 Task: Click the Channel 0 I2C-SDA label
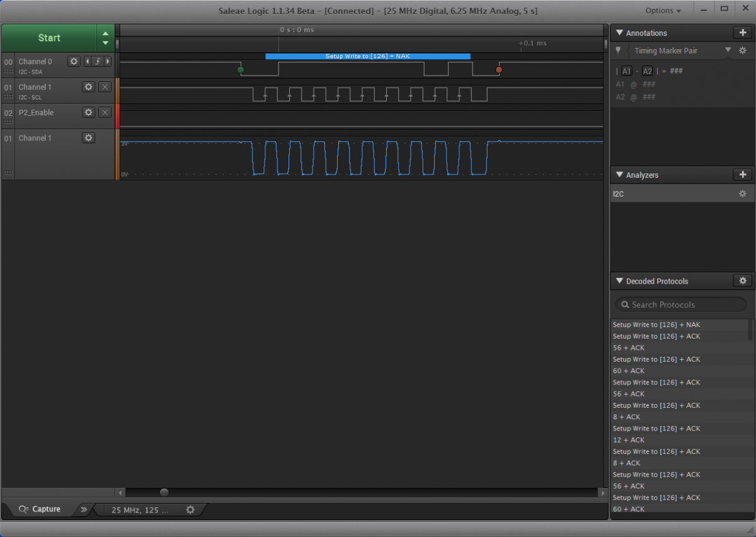coord(31,72)
